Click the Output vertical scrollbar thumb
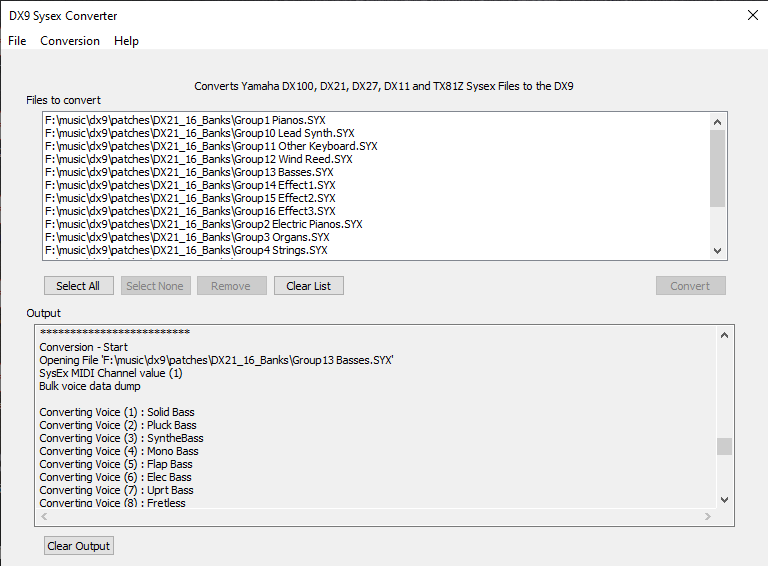768x566 pixels. tap(725, 446)
